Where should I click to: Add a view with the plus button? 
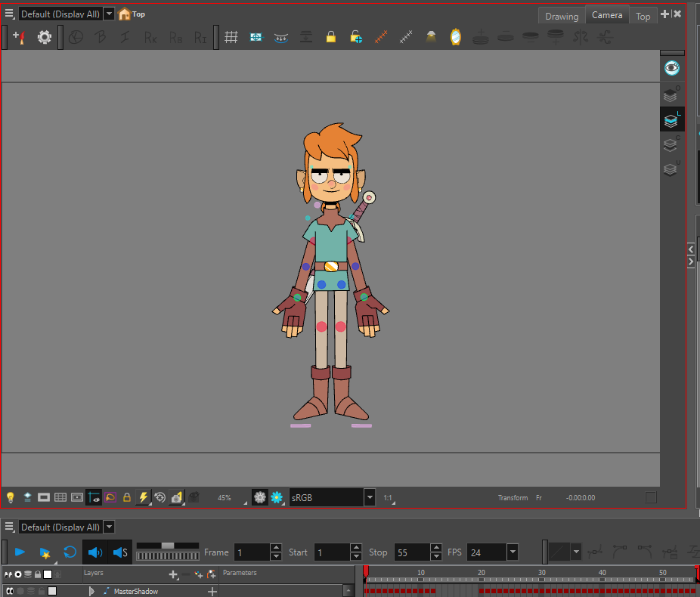coord(664,14)
